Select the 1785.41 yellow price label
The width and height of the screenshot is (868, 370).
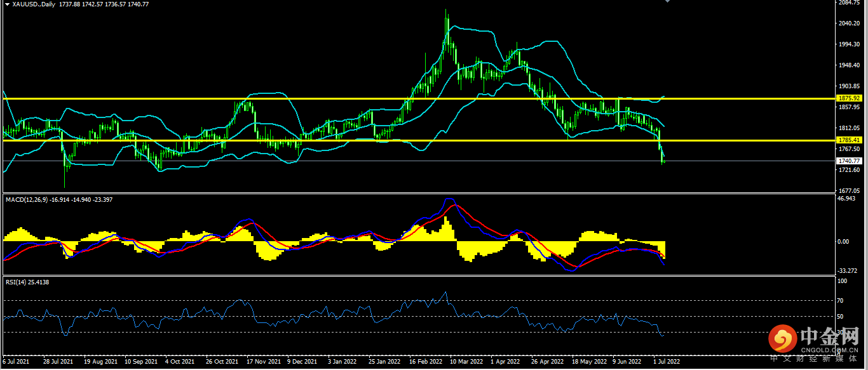[x=849, y=140]
